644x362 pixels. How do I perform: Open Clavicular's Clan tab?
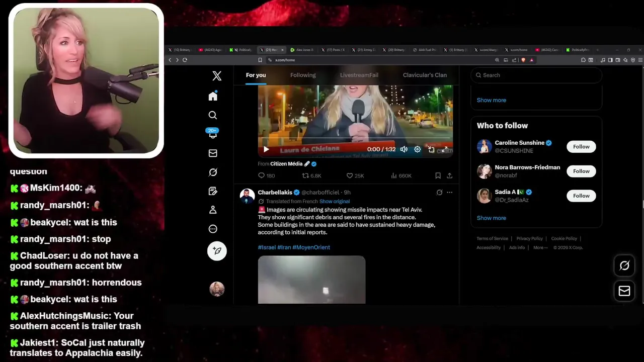[x=425, y=75]
